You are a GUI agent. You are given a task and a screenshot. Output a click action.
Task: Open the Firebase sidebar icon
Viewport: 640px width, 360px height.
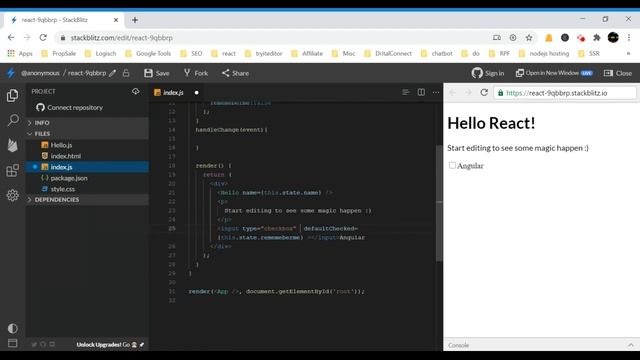tap(13, 145)
